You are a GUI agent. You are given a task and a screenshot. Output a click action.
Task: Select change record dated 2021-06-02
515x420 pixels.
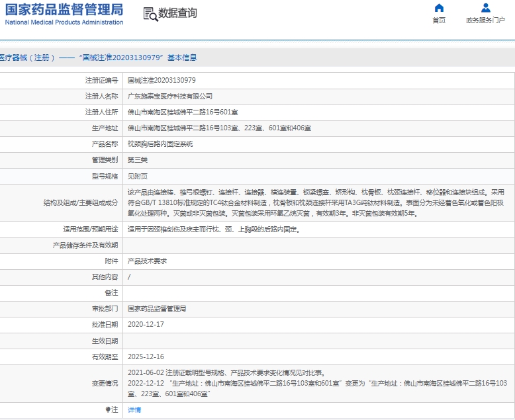[x=227, y=373]
